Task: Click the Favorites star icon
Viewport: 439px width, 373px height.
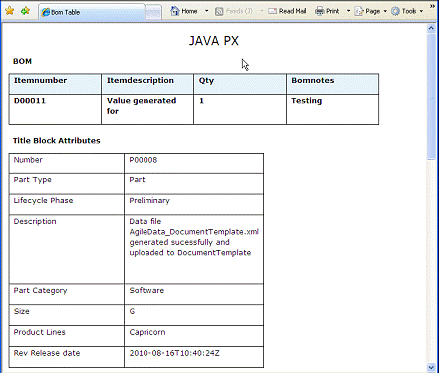Action: click(10, 11)
